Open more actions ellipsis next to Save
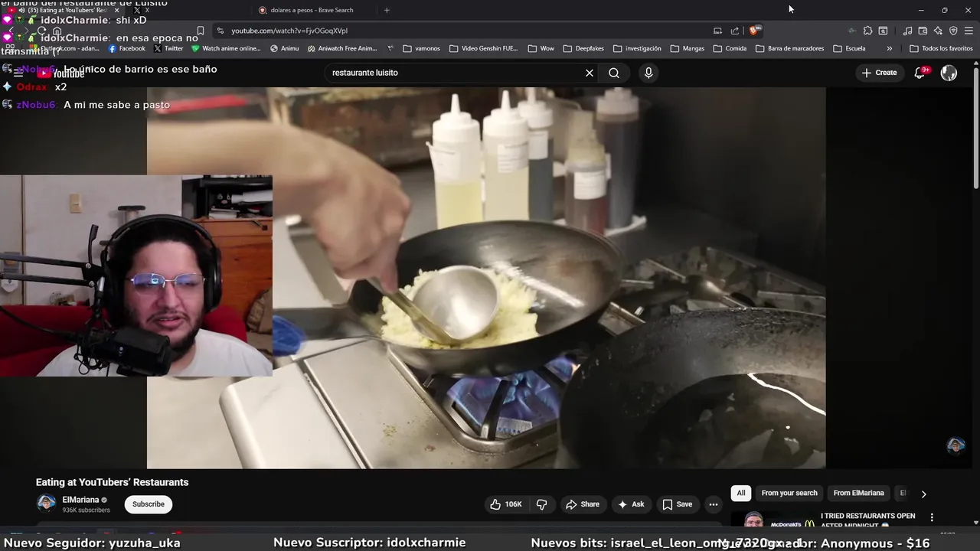The width and height of the screenshot is (980, 551). 713,504
